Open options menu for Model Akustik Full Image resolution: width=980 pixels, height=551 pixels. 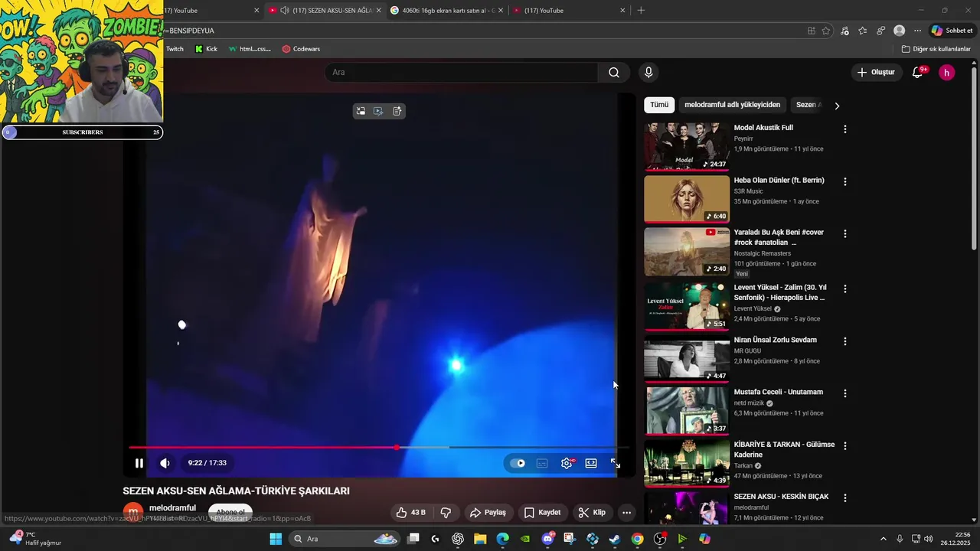pos(845,129)
